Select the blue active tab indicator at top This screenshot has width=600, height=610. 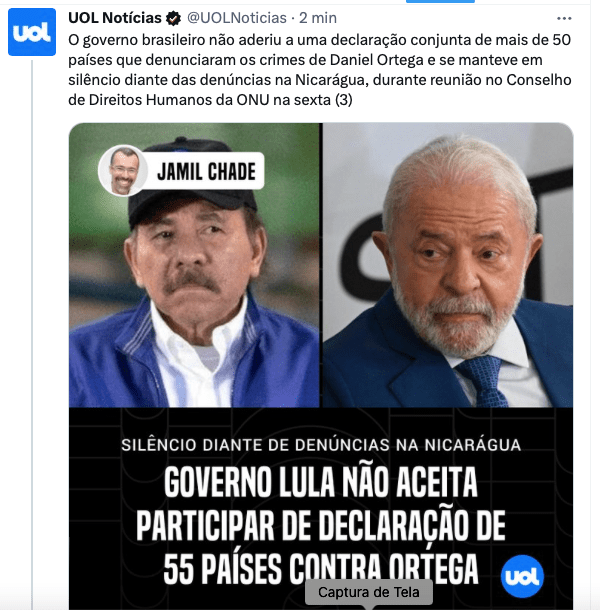pyautogui.click(x=440, y=1)
